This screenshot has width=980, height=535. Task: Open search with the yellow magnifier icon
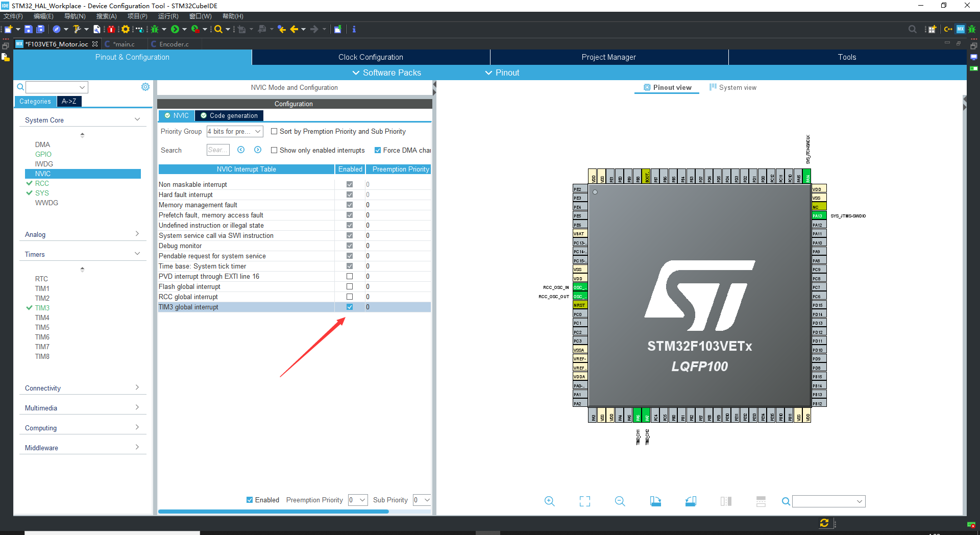(x=218, y=29)
